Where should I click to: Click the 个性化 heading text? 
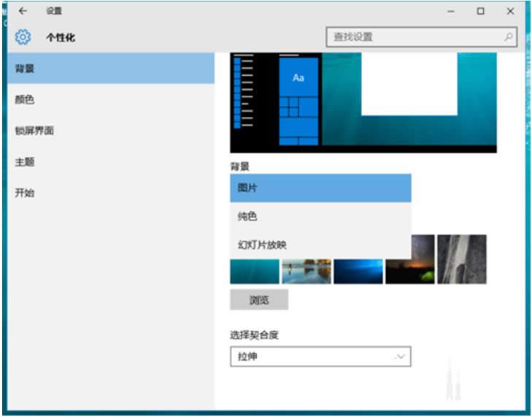pyautogui.click(x=61, y=37)
